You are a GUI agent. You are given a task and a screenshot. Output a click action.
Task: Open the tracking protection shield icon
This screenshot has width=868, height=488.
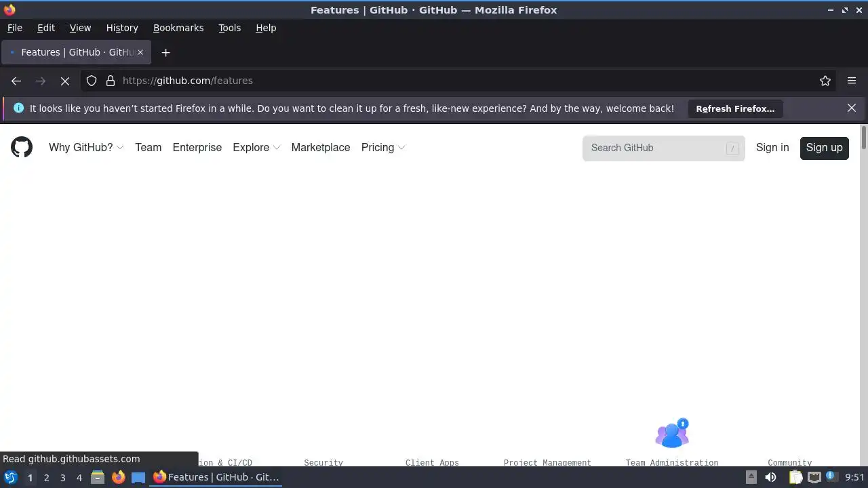click(92, 81)
